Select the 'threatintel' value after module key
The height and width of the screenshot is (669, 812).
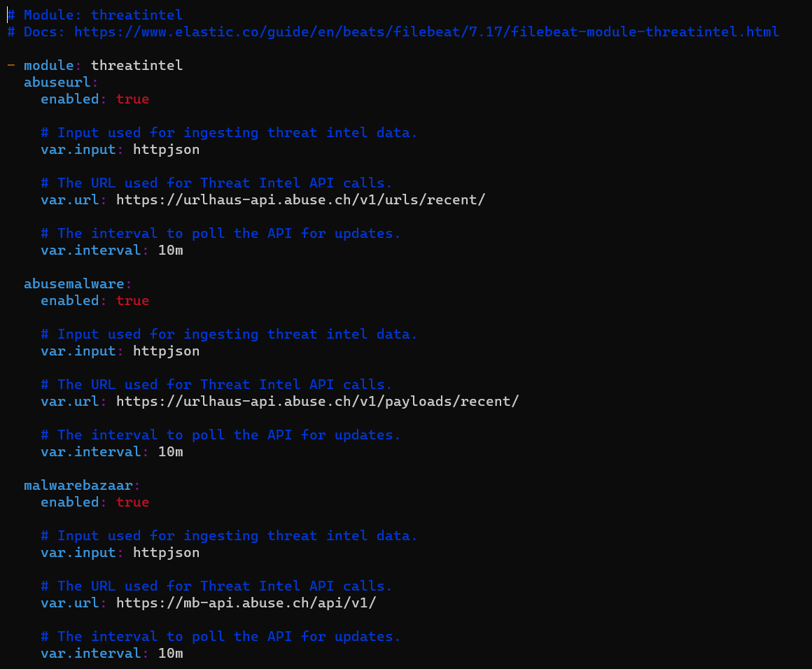point(136,65)
